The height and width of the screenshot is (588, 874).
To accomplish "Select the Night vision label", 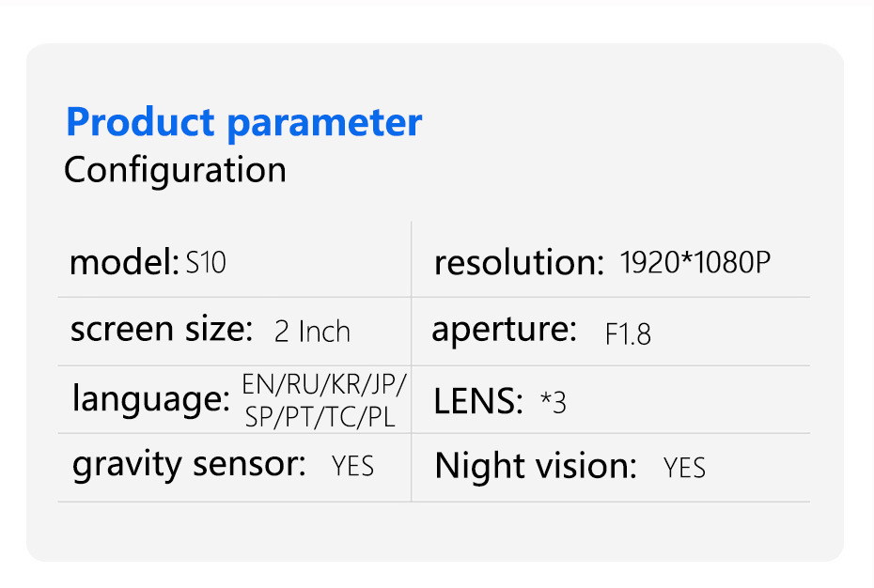I will coord(536,466).
